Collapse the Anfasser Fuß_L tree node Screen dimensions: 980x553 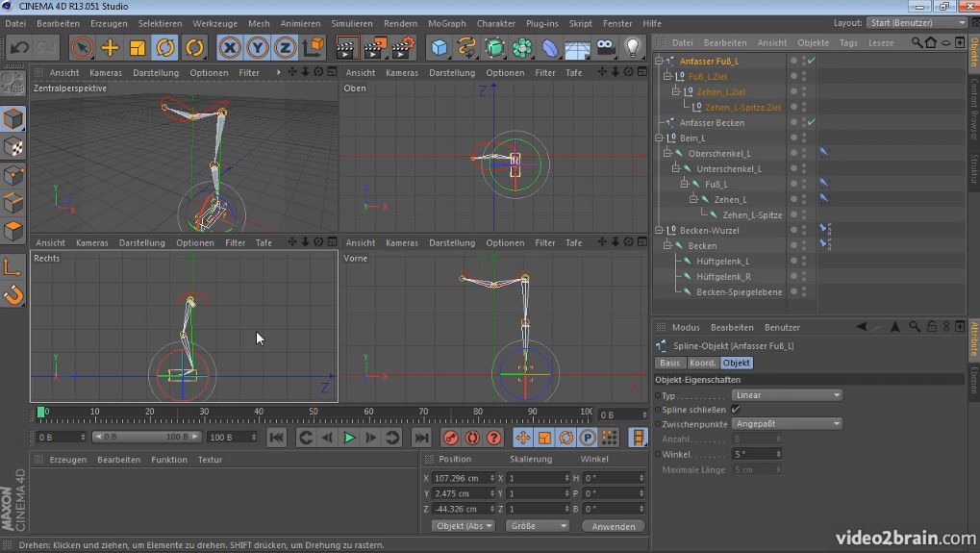[x=659, y=61]
